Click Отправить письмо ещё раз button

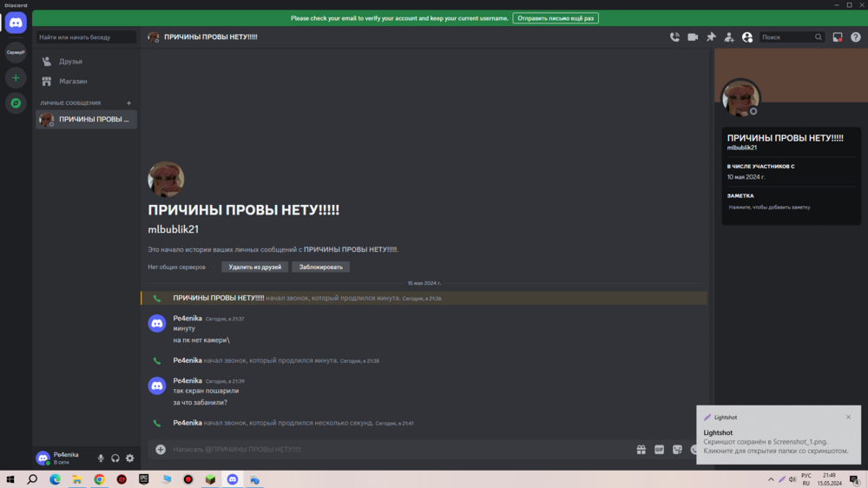[x=556, y=18]
